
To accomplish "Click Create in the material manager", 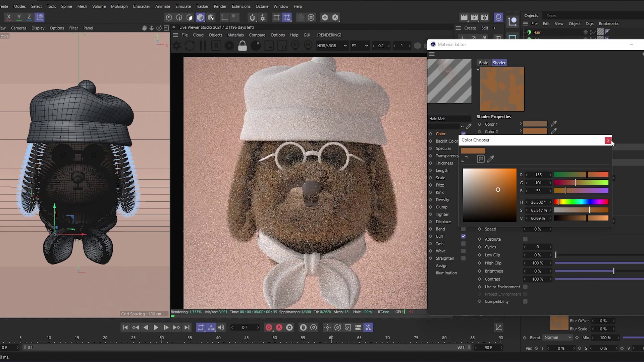I will pos(470,28).
